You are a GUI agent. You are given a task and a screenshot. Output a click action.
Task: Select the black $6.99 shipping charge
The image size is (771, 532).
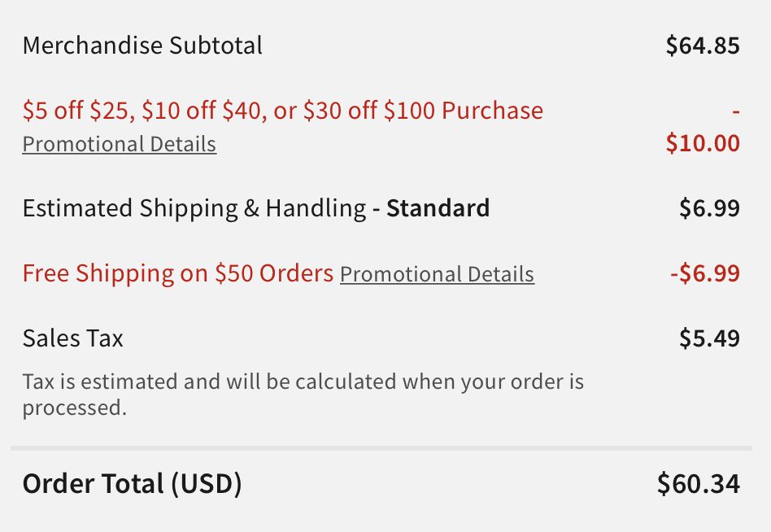[x=709, y=208]
